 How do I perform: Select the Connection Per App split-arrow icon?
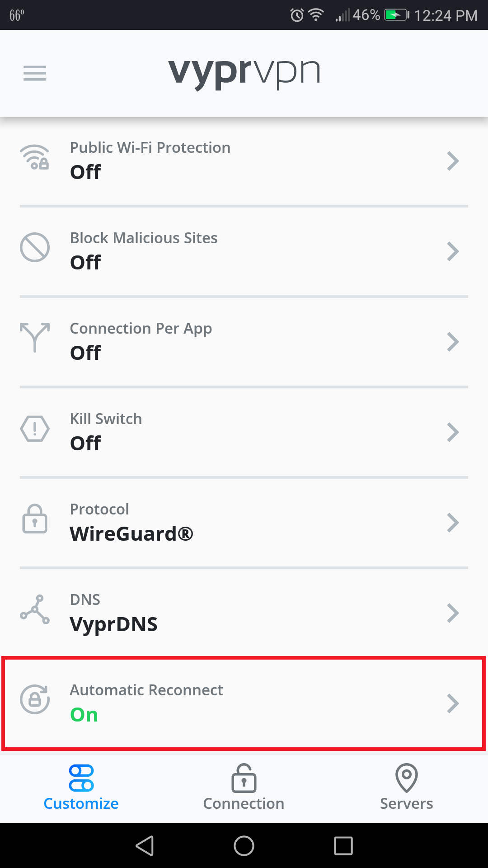coord(35,338)
